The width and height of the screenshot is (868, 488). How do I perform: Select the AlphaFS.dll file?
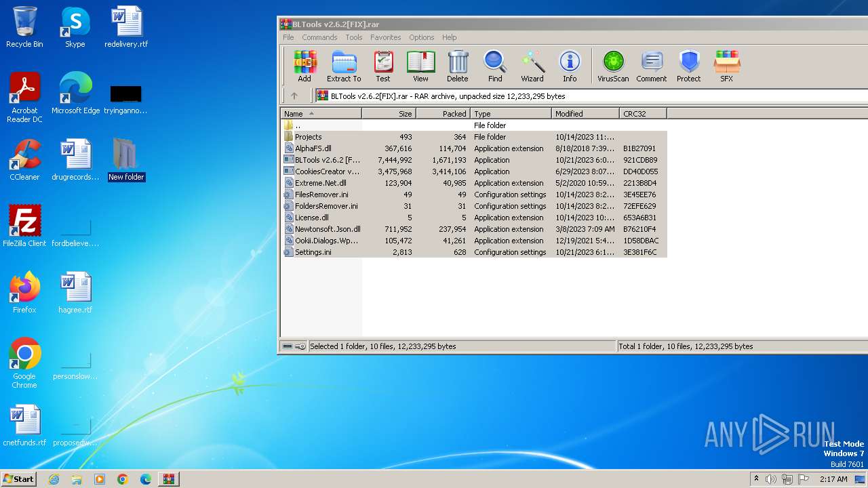(473, 148)
